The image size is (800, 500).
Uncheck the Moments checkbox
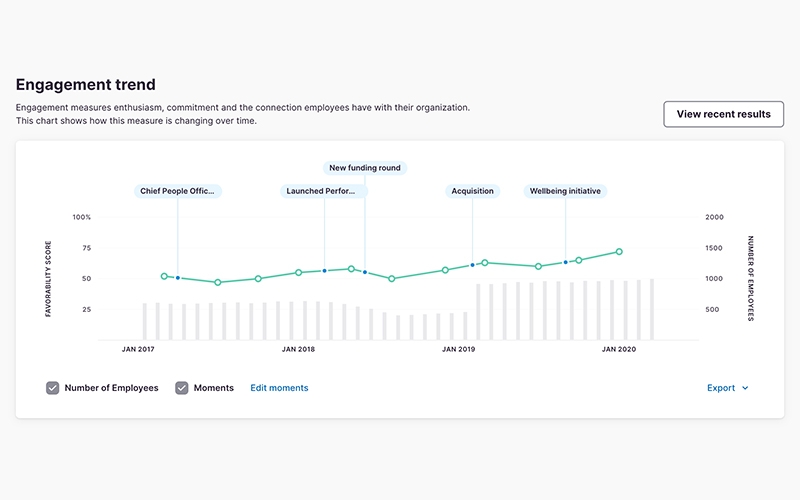coord(182,388)
